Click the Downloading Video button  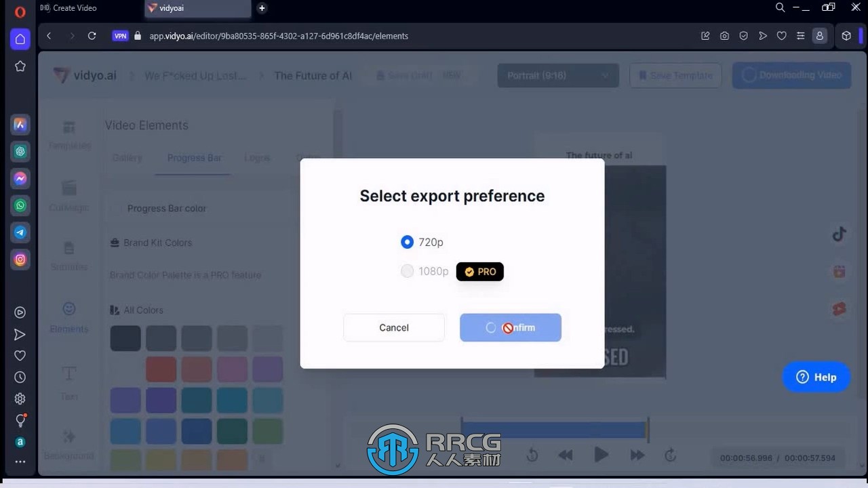(791, 75)
